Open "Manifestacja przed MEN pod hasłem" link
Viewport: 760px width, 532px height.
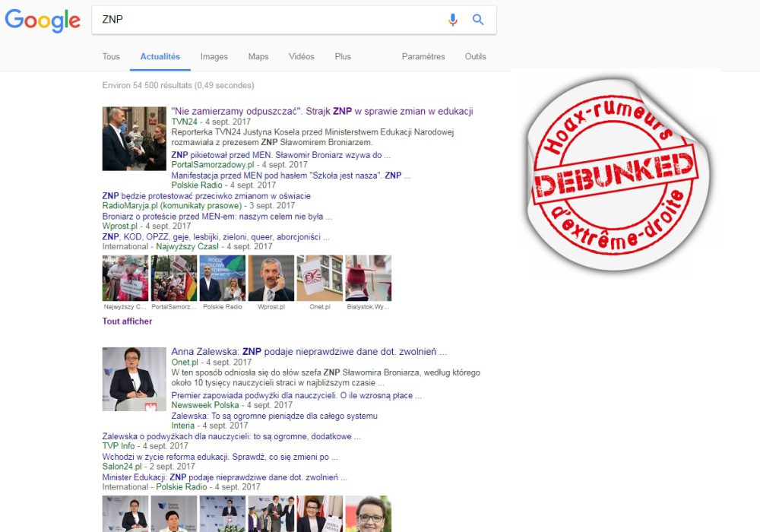pyautogui.click(x=291, y=176)
